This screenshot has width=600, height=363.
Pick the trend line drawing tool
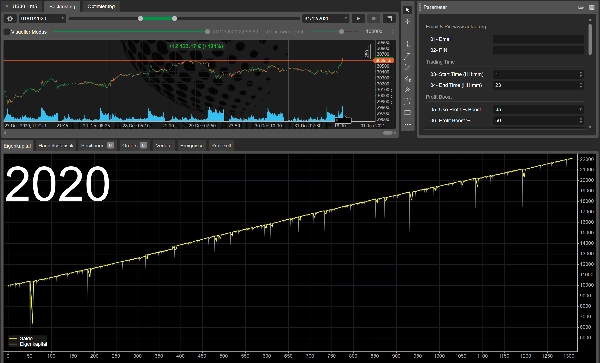[408, 56]
